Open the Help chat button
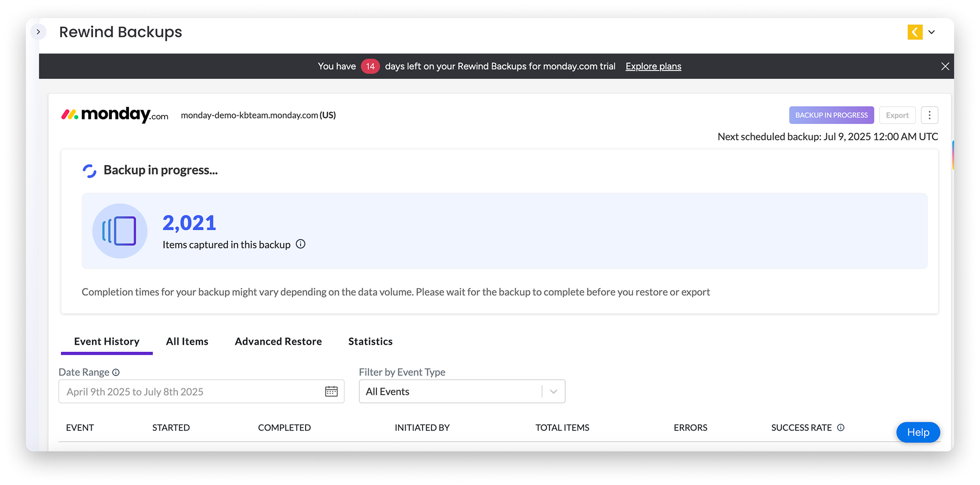 918,432
